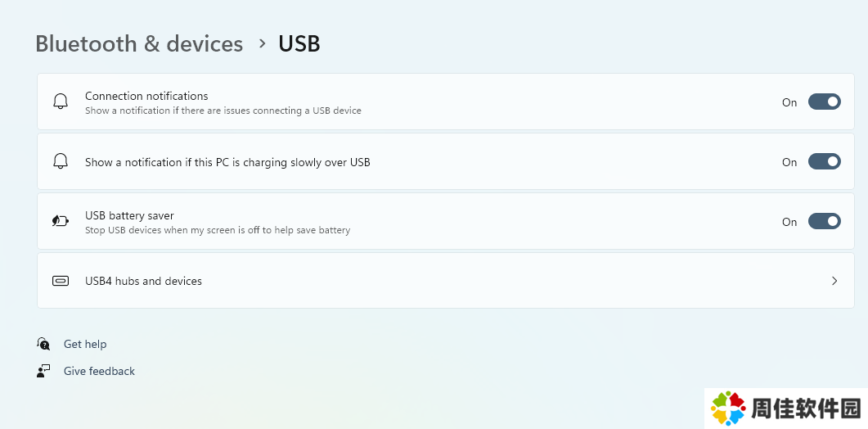This screenshot has width=868, height=429.
Task: Click the bell icon for slow charging notification
Action: tap(61, 161)
